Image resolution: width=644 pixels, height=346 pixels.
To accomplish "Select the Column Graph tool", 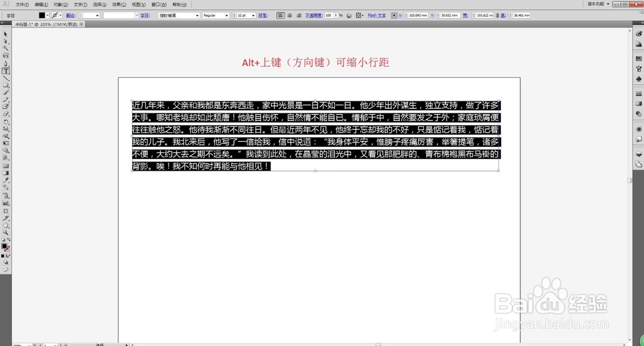I will pyautogui.click(x=5, y=203).
